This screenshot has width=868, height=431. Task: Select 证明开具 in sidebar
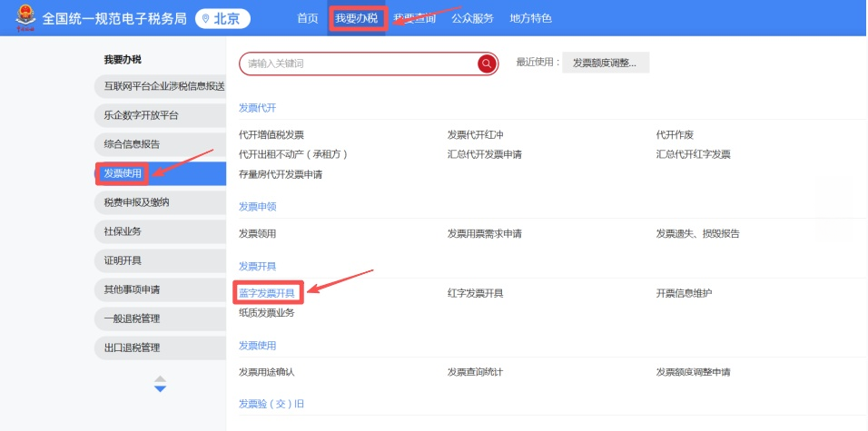(160, 260)
